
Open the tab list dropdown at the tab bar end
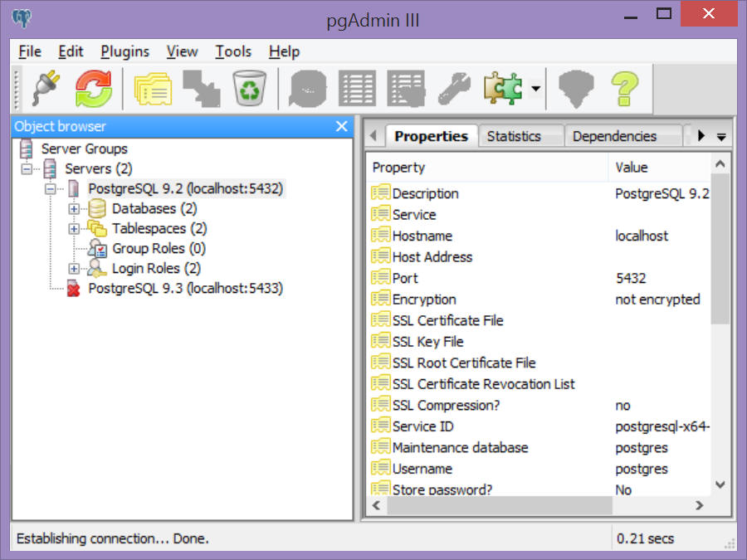click(721, 137)
